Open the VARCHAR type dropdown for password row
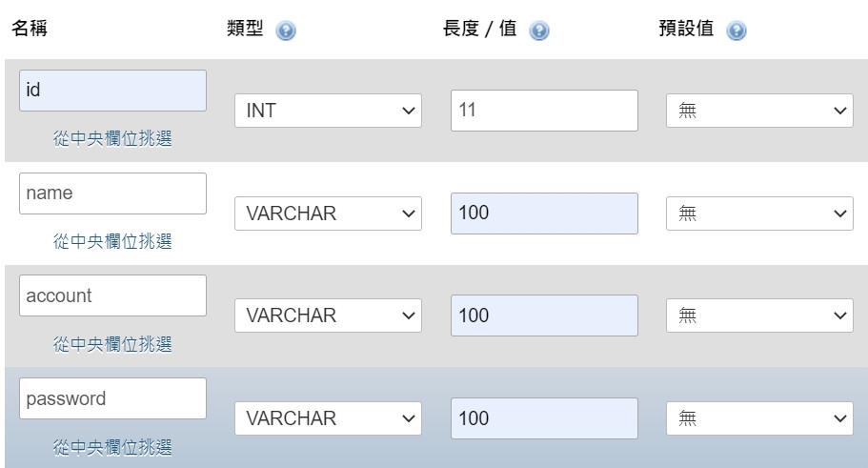The width and height of the screenshot is (868, 468). pyautogui.click(x=328, y=418)
